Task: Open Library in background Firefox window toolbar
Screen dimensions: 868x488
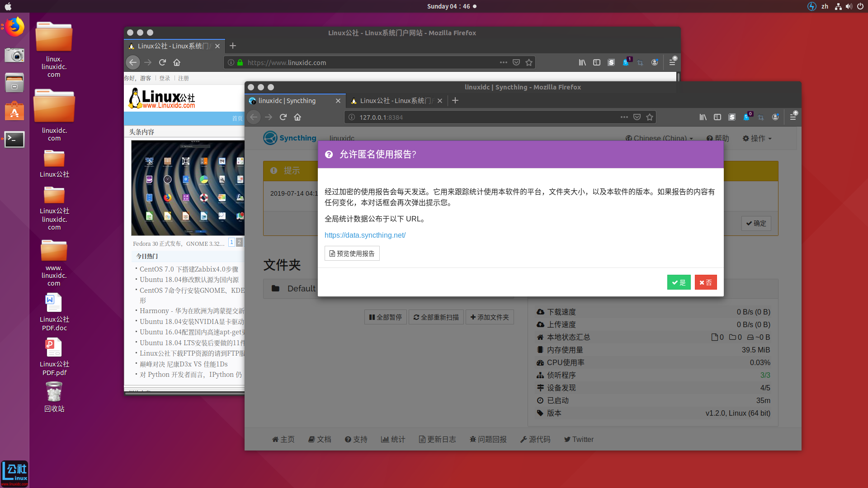Action: click(x=582, y=62)
